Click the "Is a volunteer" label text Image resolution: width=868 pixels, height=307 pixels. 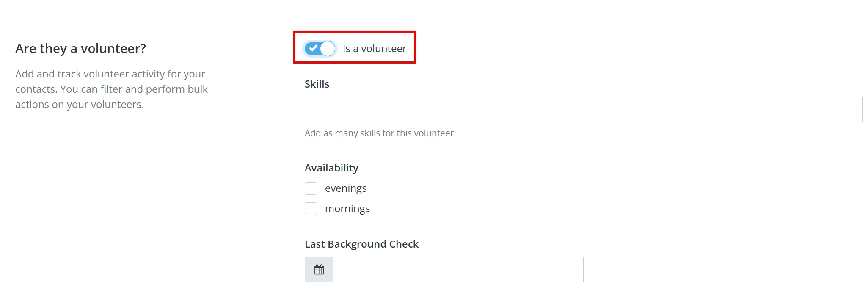[x=374, y=48]
